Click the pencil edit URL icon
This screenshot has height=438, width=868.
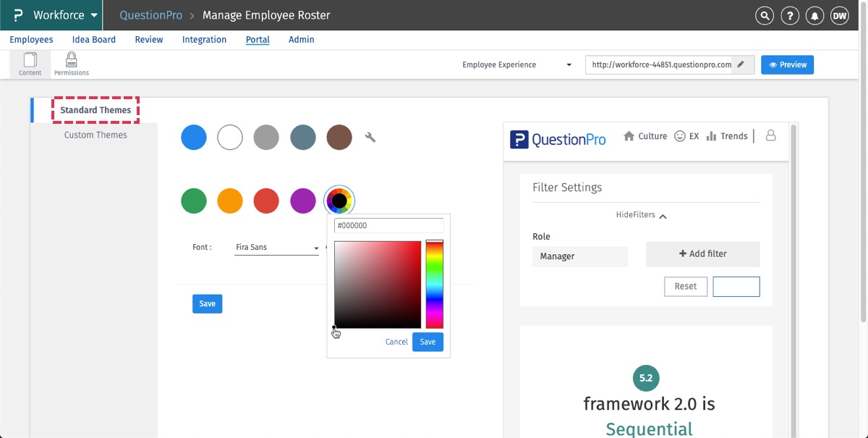pyautogui.click(x=741, y=64)
